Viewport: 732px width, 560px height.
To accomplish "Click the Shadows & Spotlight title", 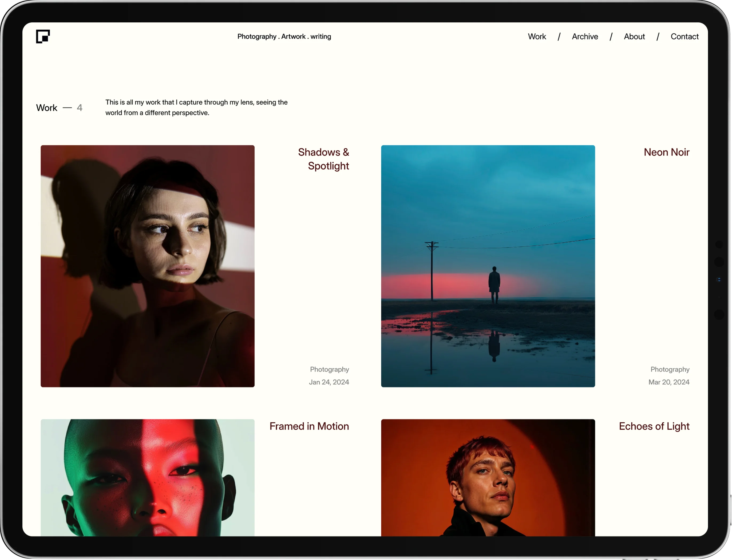I will coord(323,159).
